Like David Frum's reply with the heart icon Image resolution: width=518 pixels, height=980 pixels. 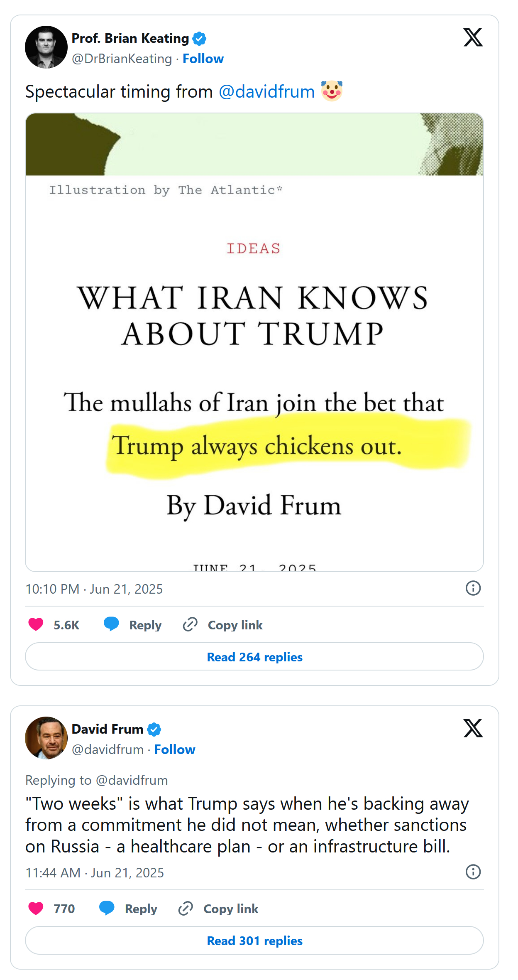36,908
